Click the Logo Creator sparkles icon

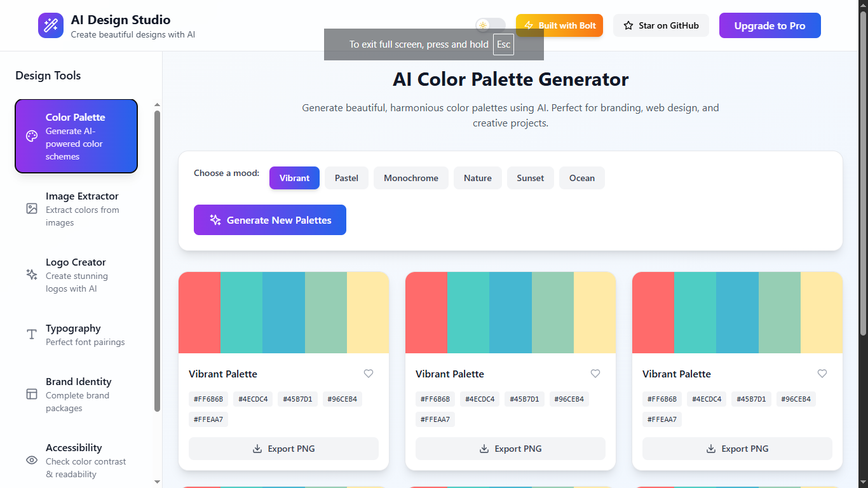(32, 274)
